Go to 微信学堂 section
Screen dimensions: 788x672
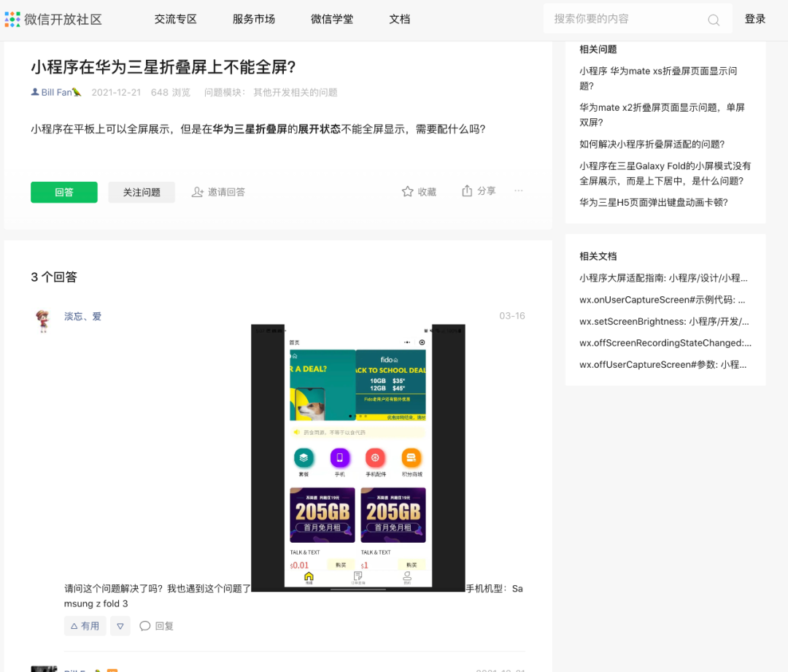coord(332,19)
